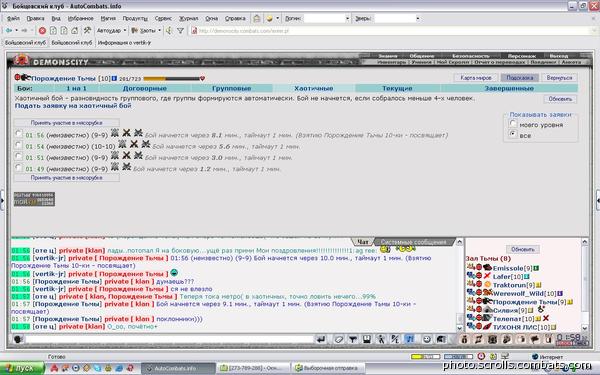Click the character health progress bar

click(x=173, y=79)
